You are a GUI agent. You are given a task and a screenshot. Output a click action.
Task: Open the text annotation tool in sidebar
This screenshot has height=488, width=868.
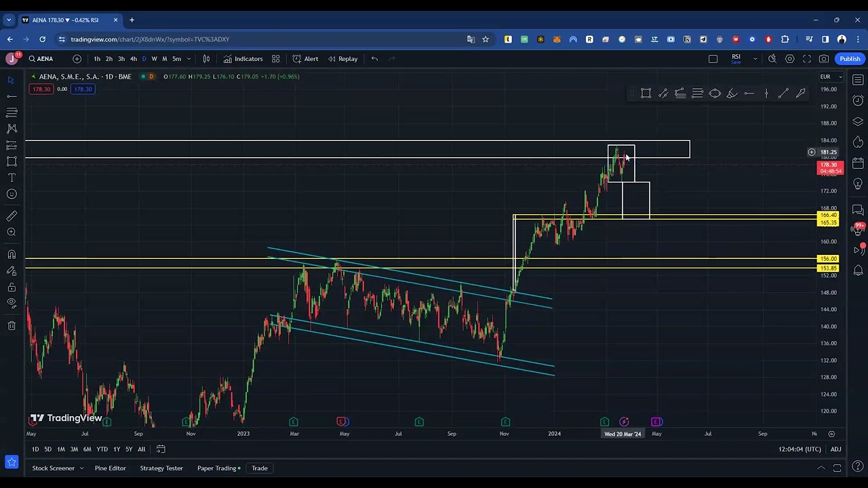(x=12, y=178)
